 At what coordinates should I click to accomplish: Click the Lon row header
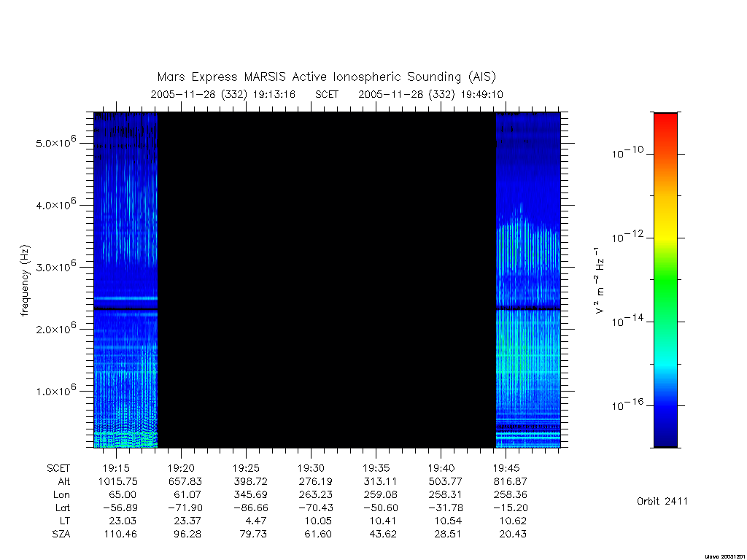61,495
